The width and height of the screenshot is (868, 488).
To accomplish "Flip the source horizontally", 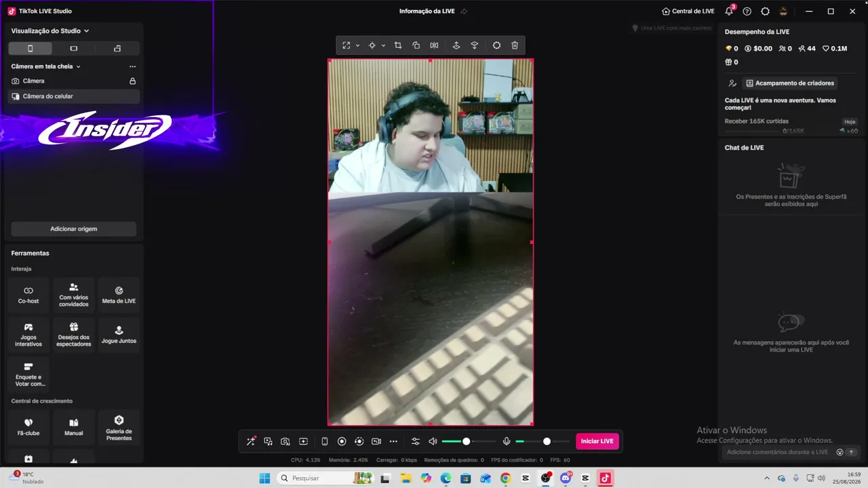I will click(x=434, y=45).
